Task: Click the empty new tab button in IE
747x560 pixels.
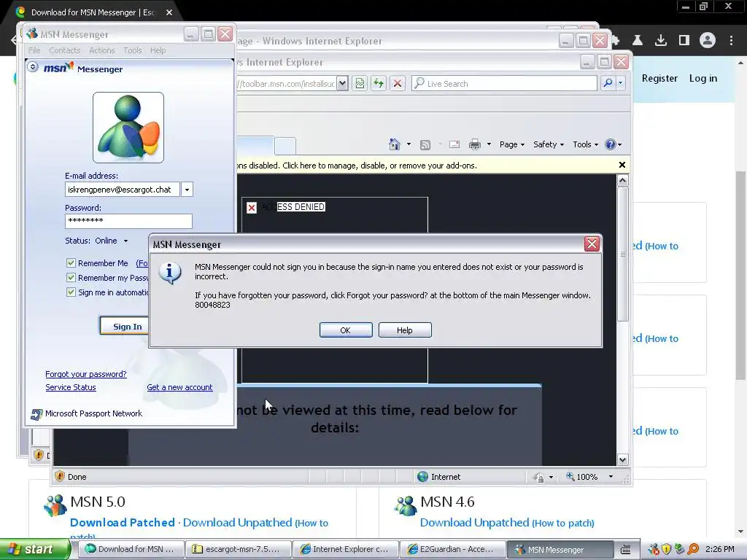Action: (x=285, y=145)
